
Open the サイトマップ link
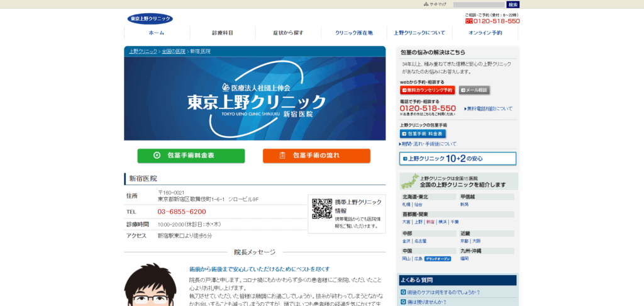click(x=438, y=4)
